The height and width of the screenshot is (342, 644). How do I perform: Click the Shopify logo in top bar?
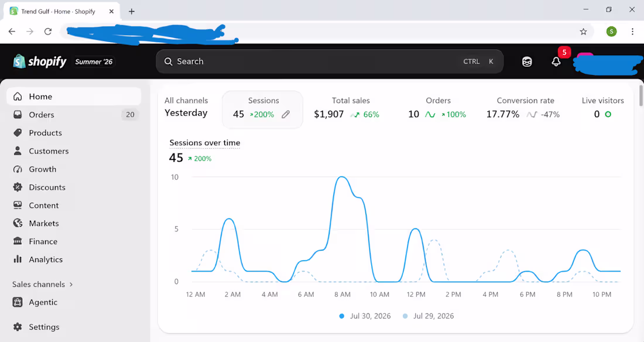click(39, 61)
